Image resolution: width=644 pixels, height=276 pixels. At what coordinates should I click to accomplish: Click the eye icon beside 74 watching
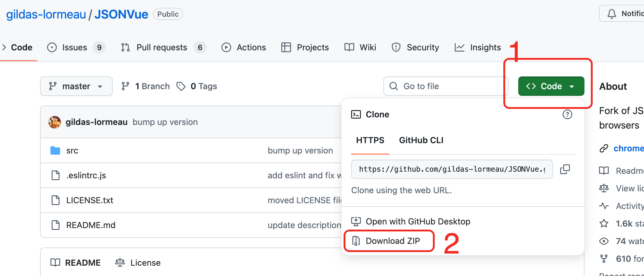pos(604,241)
